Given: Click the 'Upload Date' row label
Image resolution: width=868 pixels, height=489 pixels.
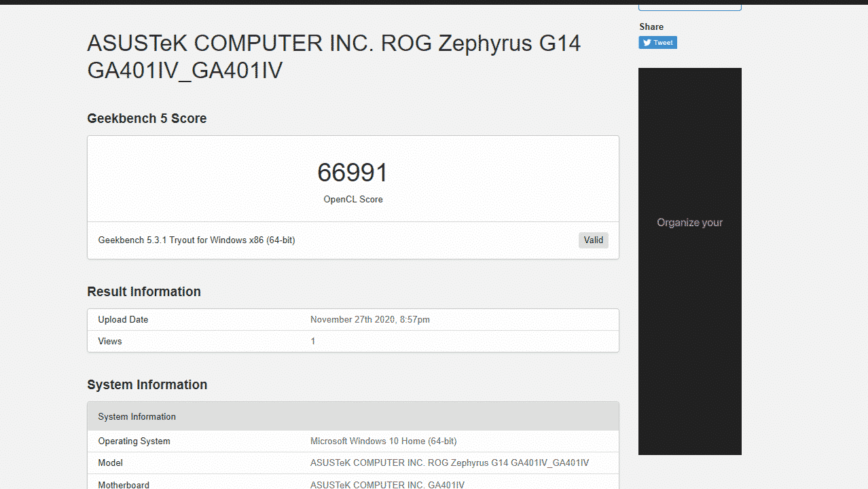Looking at the screenshot, I should (x=123, y=319).
